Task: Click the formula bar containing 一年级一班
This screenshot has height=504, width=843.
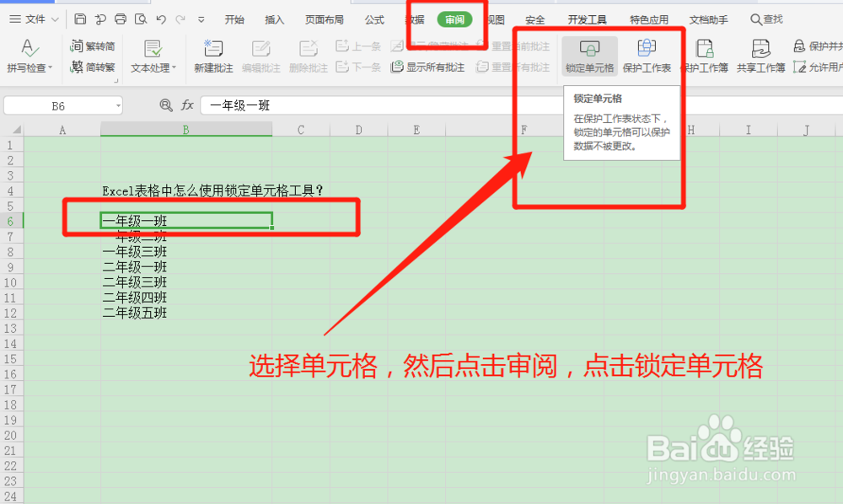Action: tap(522, 105)
